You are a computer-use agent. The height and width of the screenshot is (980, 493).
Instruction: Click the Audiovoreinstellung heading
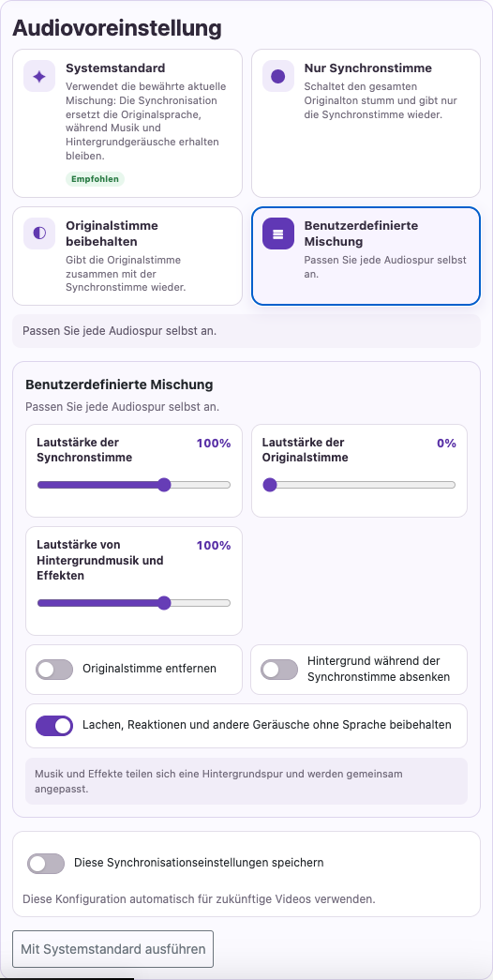(x=117, y=28)
